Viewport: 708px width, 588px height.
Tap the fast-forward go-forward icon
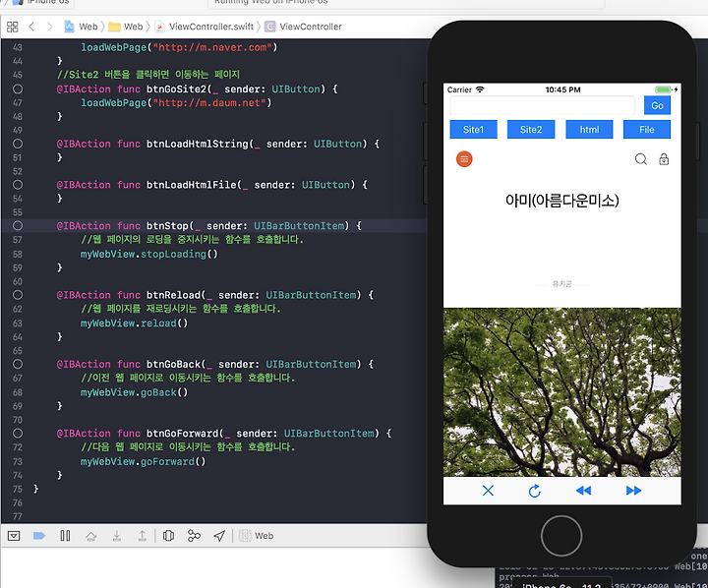[633, 491]
